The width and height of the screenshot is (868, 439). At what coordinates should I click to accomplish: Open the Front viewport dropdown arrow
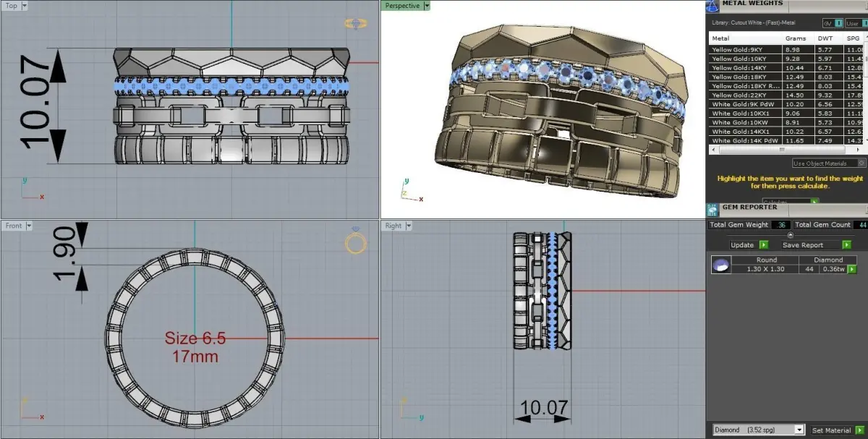(x=29, y=226)
